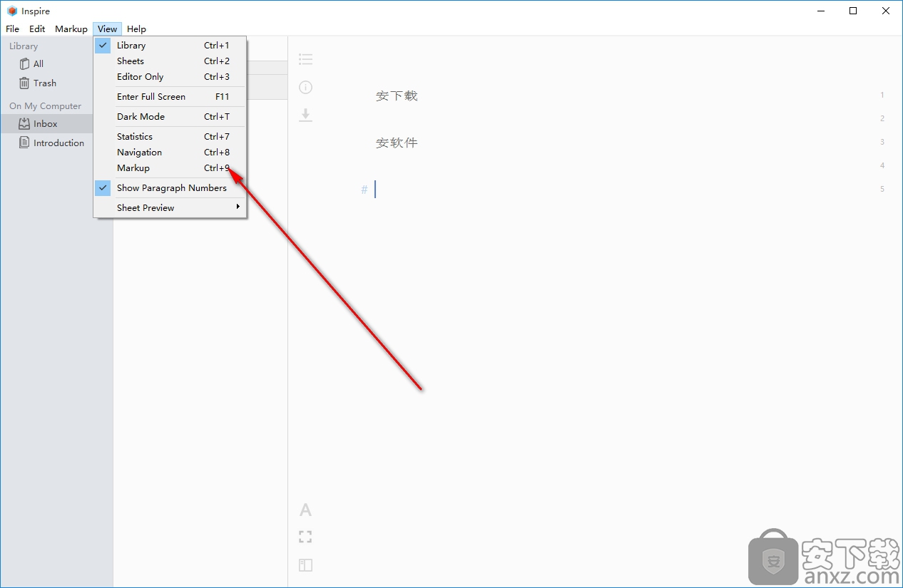
Task: Select Editor Only view
Action: 170,76
